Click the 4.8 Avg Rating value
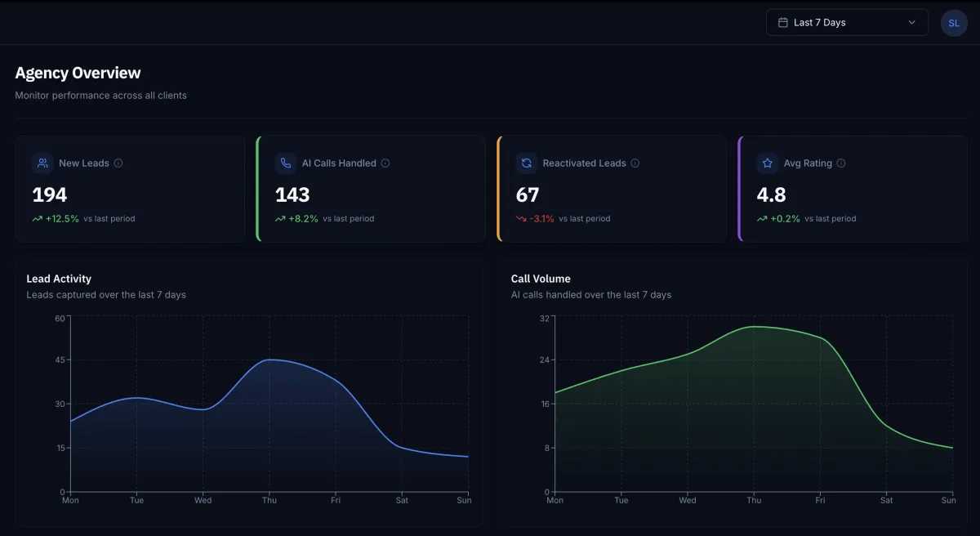This screenshot has height=536, width=980. click(771, 194)
